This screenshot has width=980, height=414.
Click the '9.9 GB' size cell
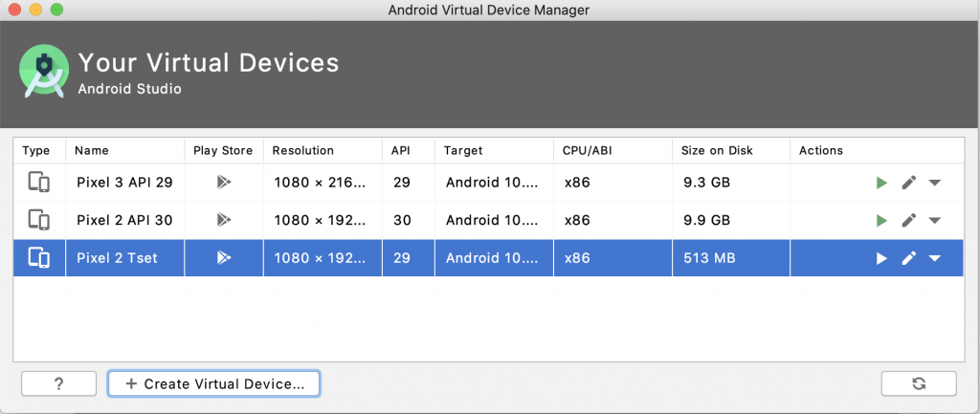[731, 221]
